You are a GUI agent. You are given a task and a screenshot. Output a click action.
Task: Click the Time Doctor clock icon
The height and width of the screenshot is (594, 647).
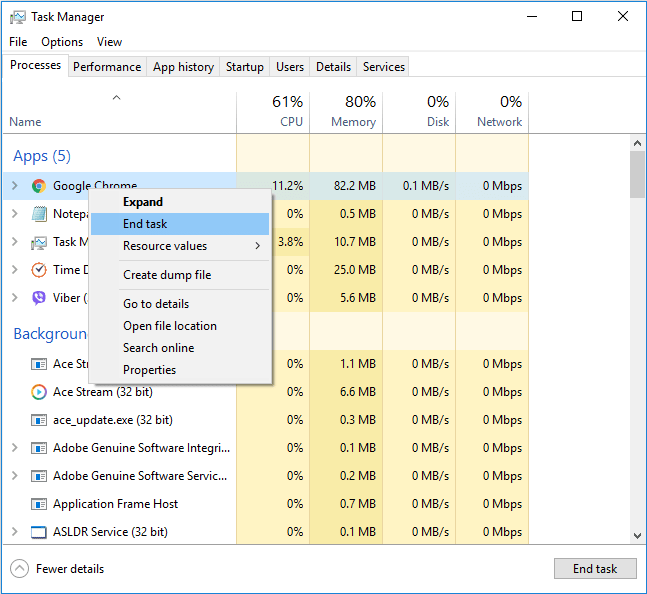(39, 270)
